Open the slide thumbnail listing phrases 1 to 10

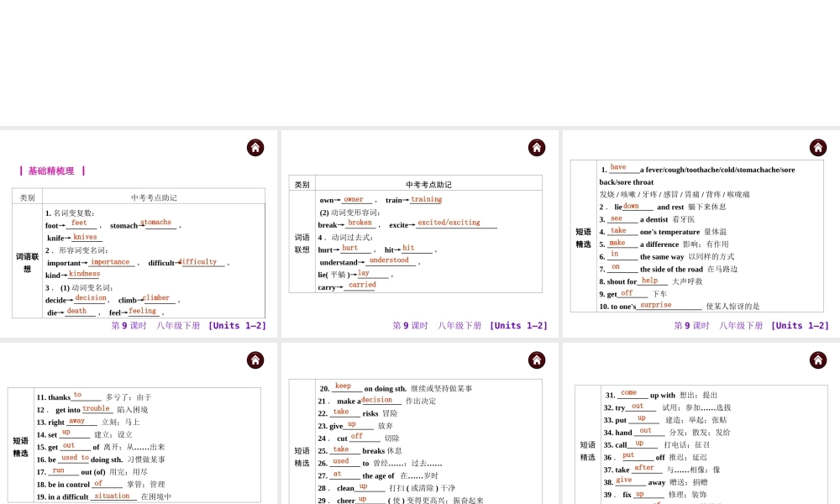701,234
